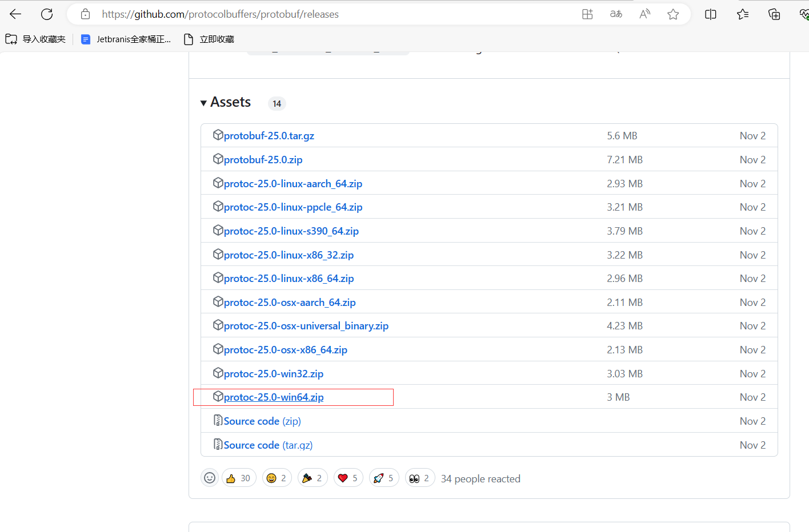Viewport: 809px width, 532px height.
Task: View site information via the lock icon
Action: pos(86,14)
